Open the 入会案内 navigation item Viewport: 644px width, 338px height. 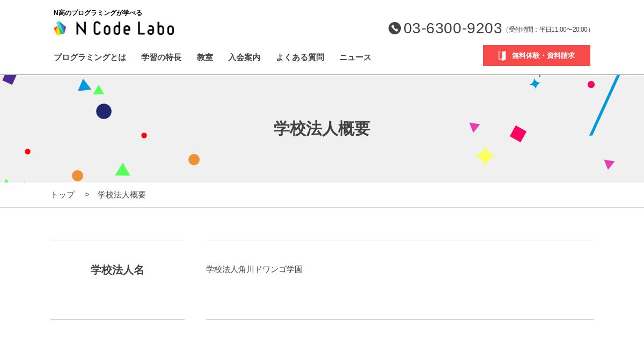coord(244,57)
